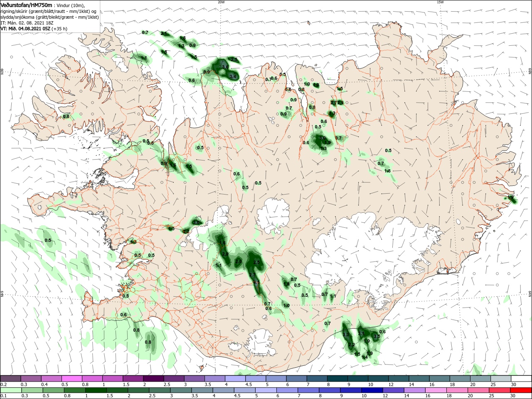Click the dark green 1–1.5 legend swatch

[96, 390]
